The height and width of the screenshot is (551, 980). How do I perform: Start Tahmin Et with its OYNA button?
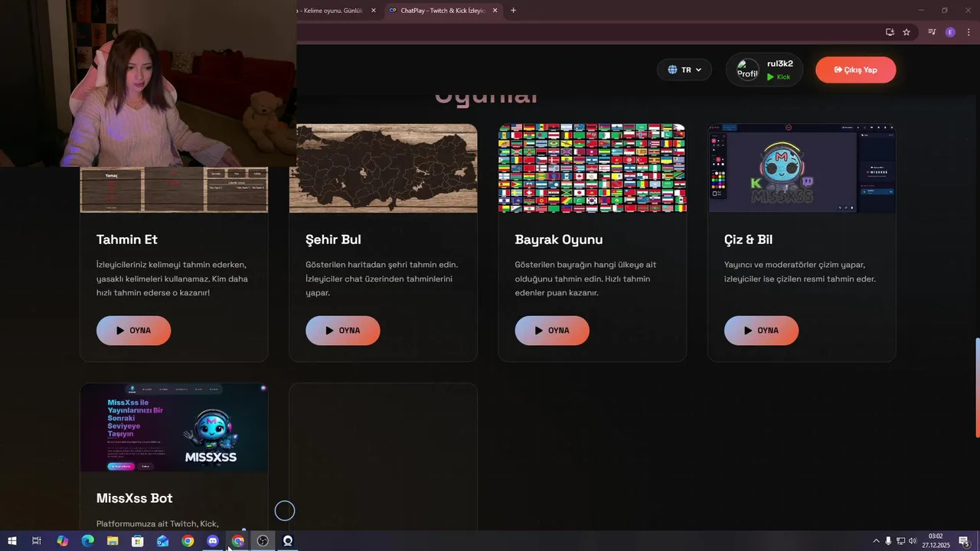[x=133, y=331]
